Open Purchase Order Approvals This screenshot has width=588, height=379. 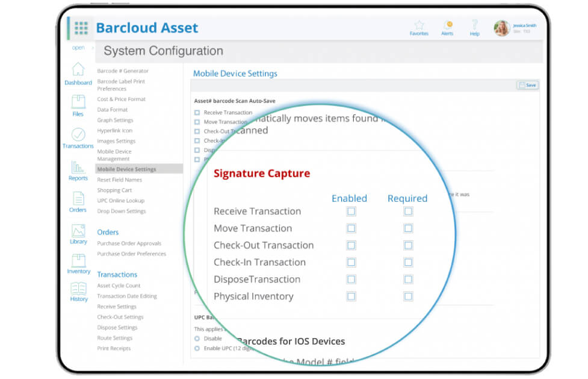tap(129, 243)
